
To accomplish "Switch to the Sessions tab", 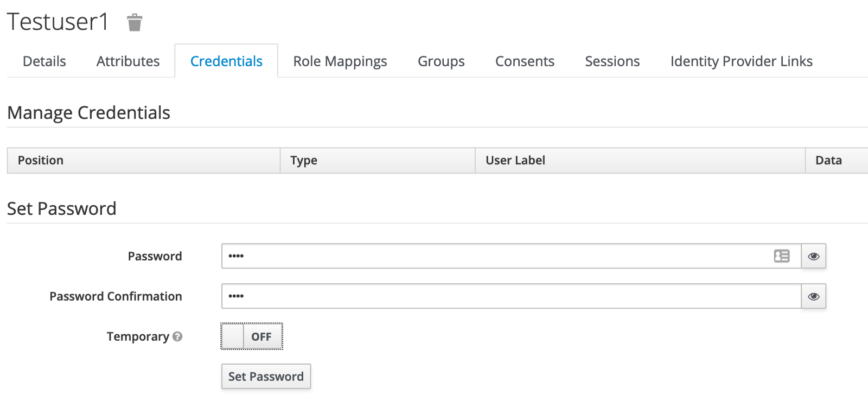I will [x=612, y=61].
